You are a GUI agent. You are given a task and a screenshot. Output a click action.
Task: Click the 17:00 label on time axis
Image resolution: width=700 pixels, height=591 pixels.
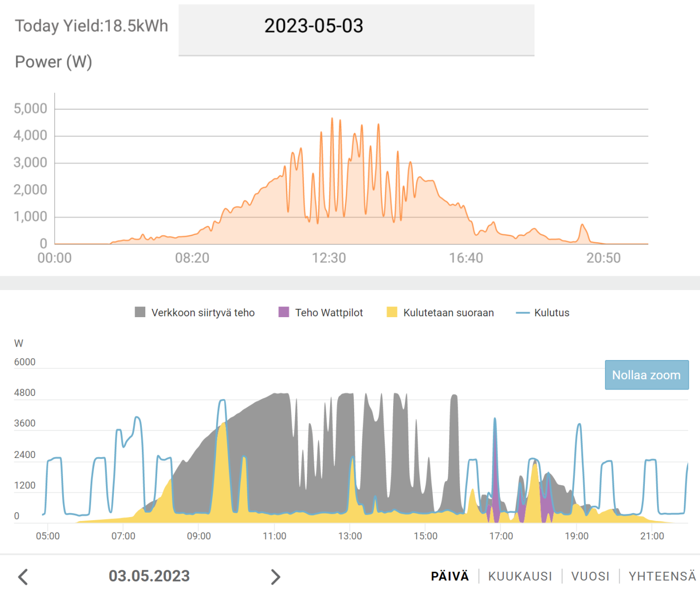coord(501,536)
